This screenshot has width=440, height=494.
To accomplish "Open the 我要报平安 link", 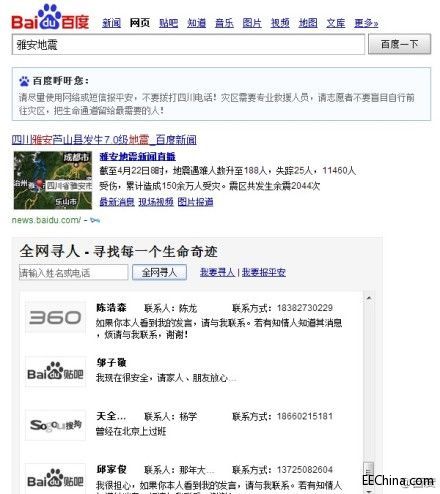I will point(264,272).
